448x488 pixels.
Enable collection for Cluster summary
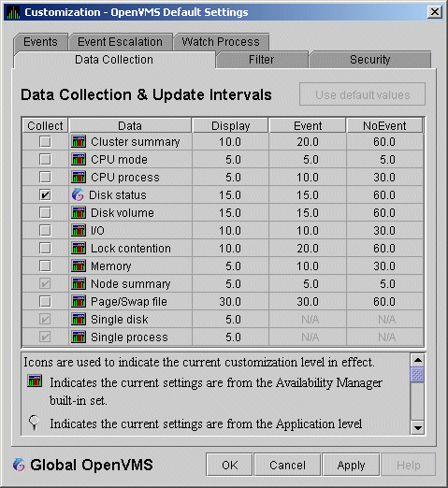click(x=45, y=141)
